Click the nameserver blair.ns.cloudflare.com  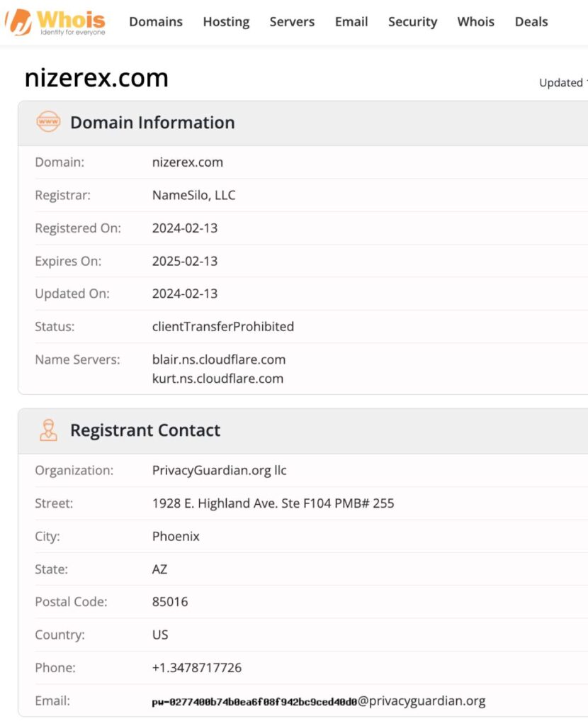click(219, 359)
